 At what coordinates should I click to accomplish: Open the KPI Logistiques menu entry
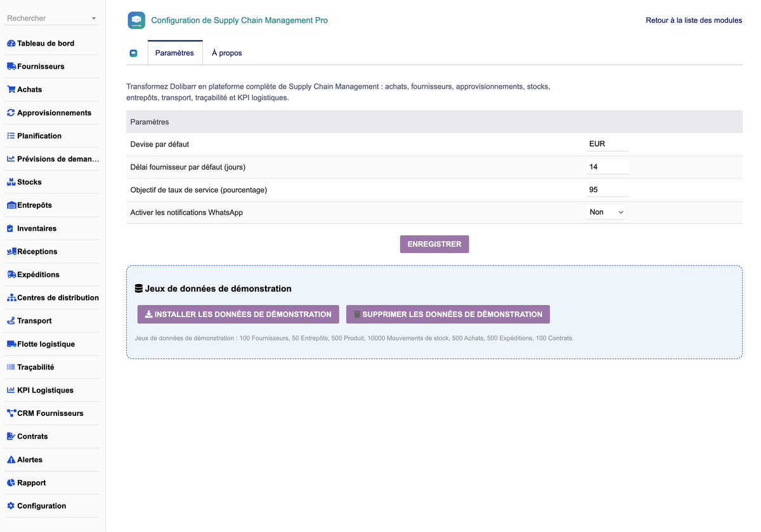(45, 391)
